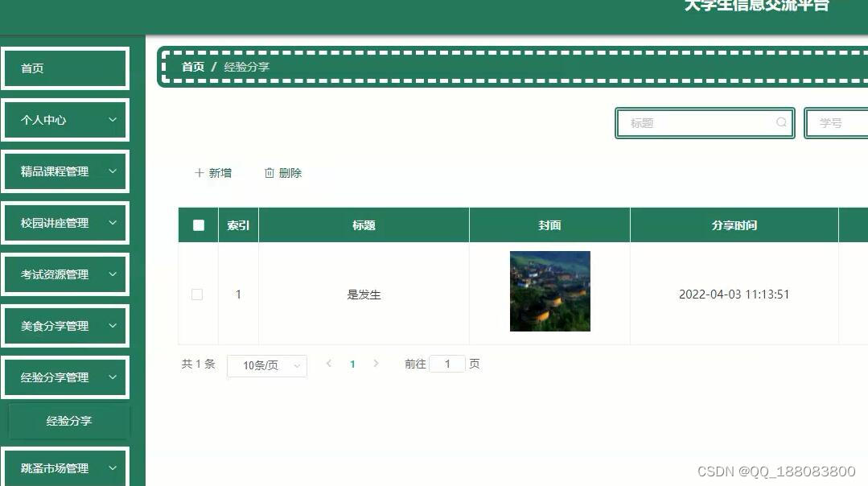Screen dimensions: 868x486
Task: Click the next page arrow
Action: click(x=376, y=364)
